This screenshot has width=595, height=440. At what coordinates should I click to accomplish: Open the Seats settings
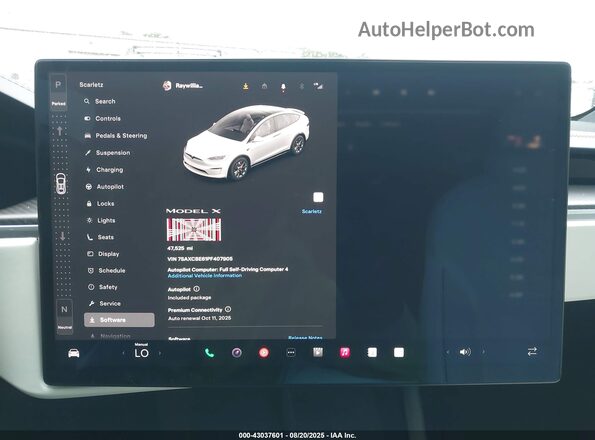(100, 237)
